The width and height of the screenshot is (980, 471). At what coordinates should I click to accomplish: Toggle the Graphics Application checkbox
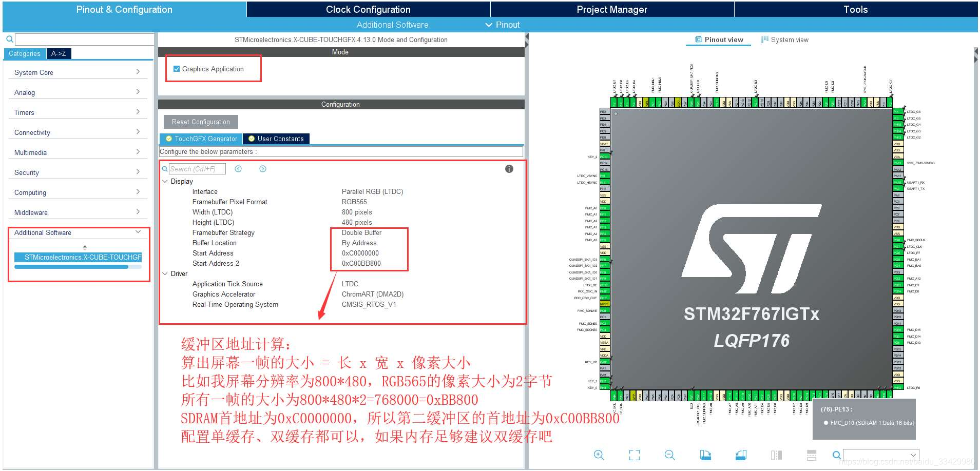point(177,69)
